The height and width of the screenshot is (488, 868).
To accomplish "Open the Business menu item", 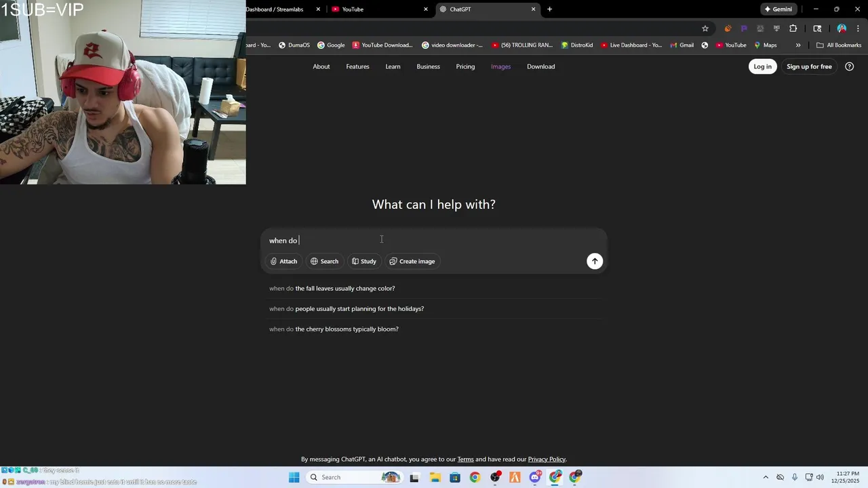I will [x=429, y=66].
